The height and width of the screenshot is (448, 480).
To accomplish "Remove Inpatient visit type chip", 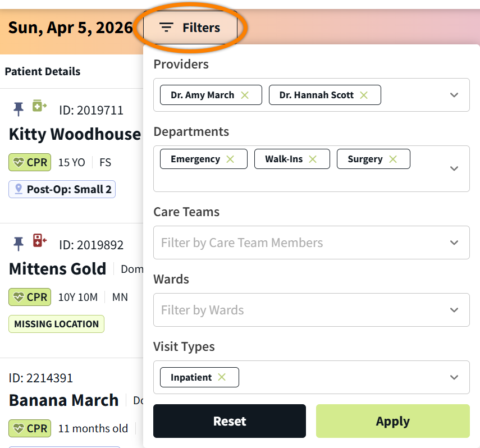I will click(x=222, y=377).
